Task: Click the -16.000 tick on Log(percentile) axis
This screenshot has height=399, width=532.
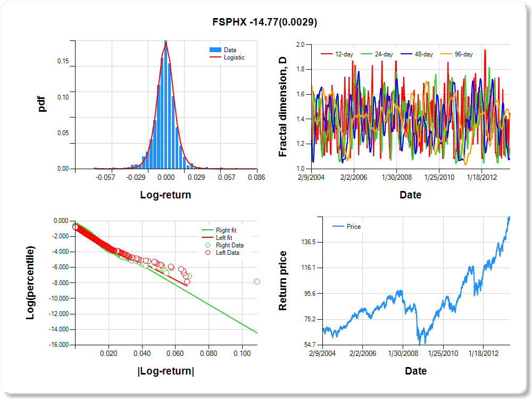Action: pyautogui.click(x=59, y=345)
